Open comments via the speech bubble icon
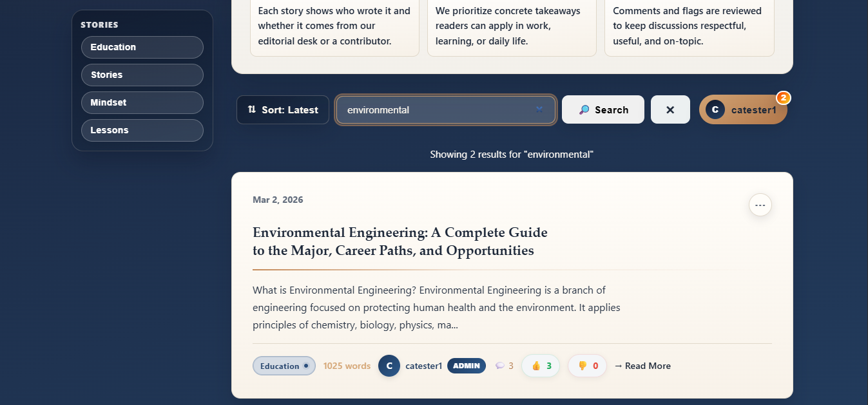 (x=500, y=366)
